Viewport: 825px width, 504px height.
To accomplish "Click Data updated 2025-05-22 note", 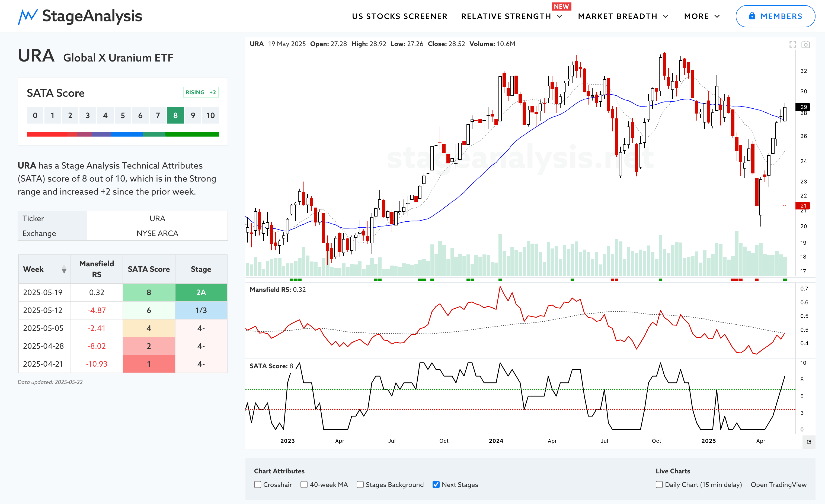I will click(50, 382).
